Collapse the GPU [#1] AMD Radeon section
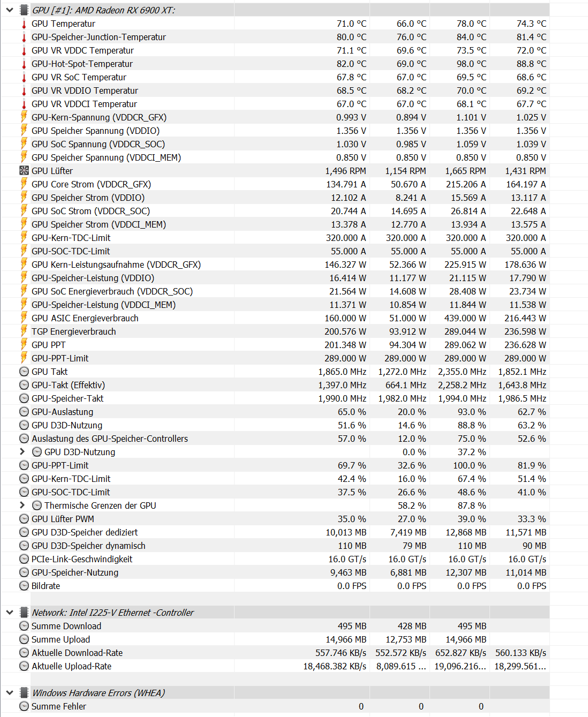 (10, 10)
